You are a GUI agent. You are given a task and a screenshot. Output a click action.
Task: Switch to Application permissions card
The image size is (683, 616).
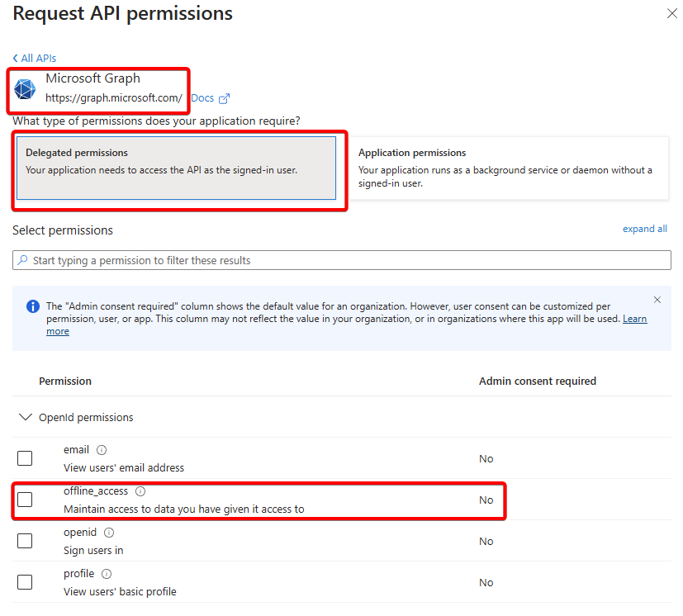[509, 168]
